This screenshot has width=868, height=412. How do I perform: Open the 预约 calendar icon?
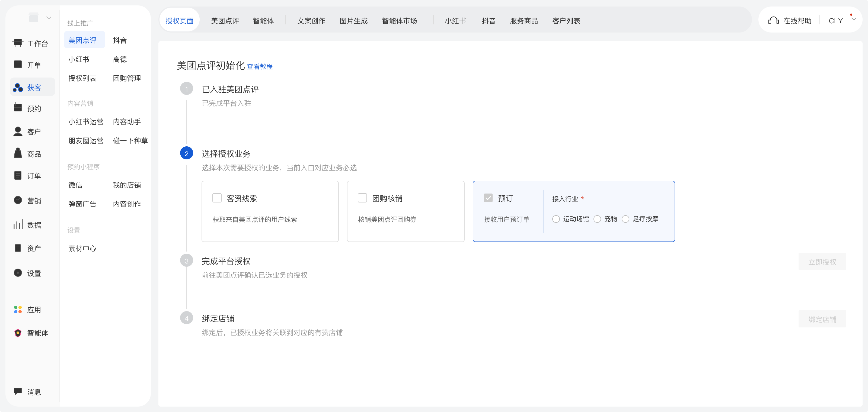click(x=18, y=107)
